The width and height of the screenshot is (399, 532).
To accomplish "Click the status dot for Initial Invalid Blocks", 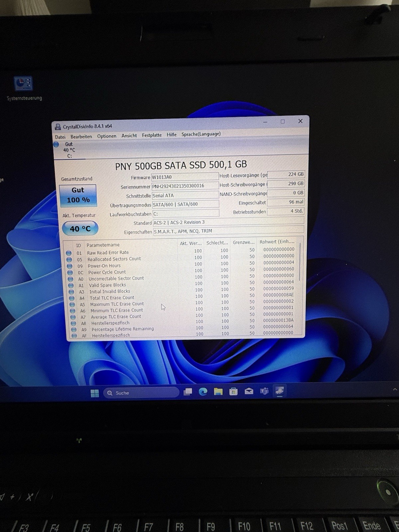I will point(71,292).
